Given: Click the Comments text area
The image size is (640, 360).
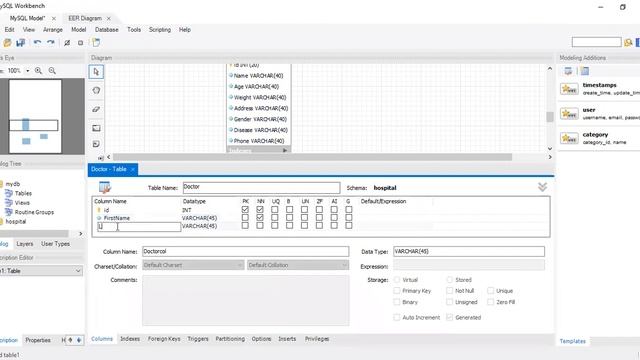Looking at the screenshot, I should [x=246, y=300].
